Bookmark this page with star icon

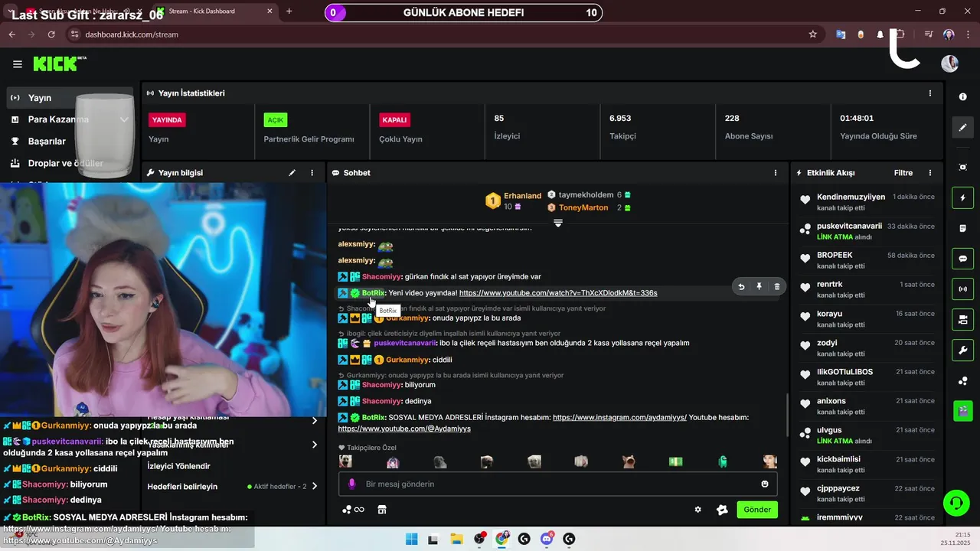(812, 34)
